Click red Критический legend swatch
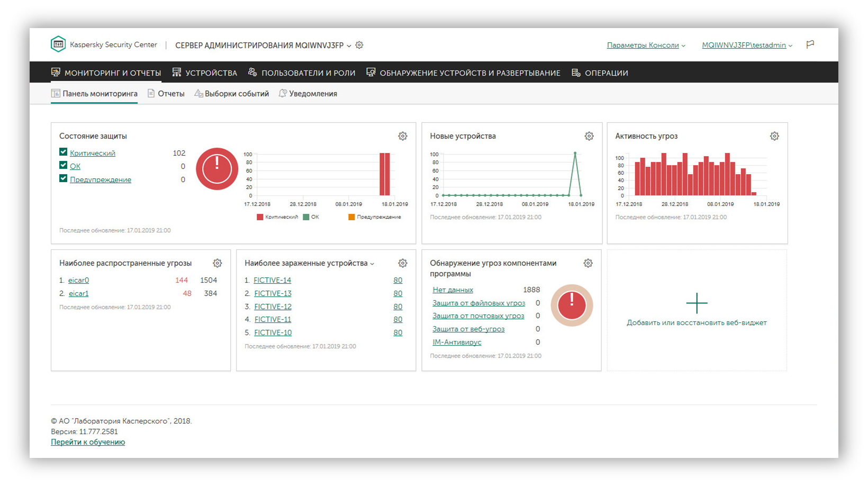868x486 pixels. 260,217
